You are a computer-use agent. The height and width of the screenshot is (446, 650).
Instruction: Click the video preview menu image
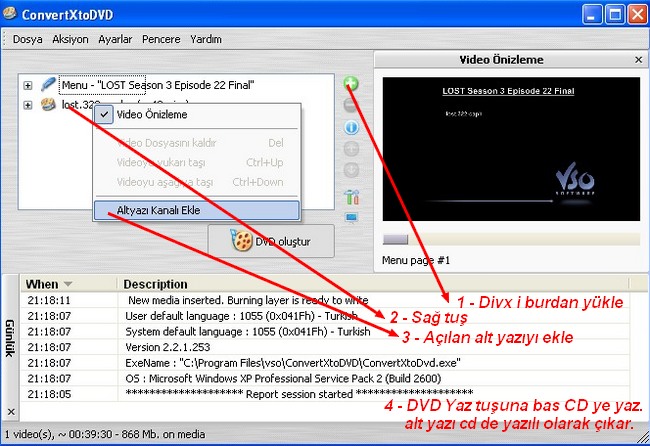[x=511, y=149]
